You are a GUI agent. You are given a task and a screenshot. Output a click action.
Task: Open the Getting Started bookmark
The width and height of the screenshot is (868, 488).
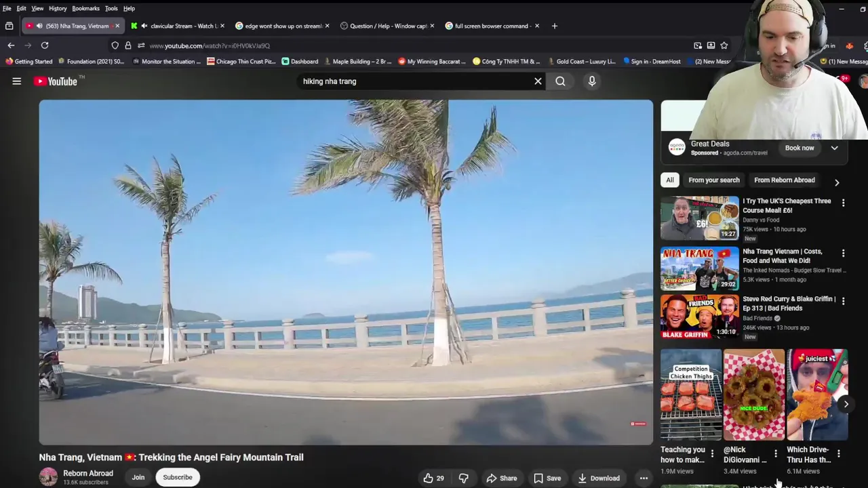28,61
